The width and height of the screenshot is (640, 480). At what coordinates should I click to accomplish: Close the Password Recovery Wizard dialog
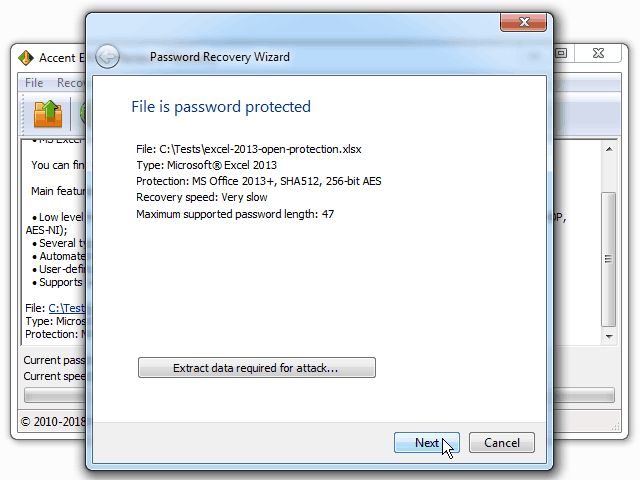(523, 22)
